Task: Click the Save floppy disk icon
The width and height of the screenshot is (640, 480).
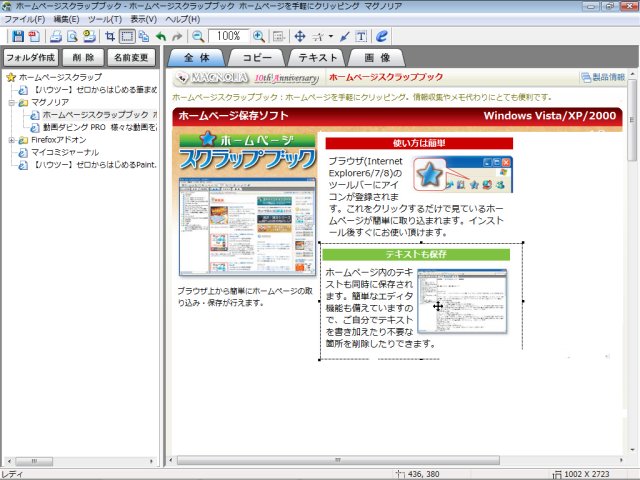Action: click(18, 36)
